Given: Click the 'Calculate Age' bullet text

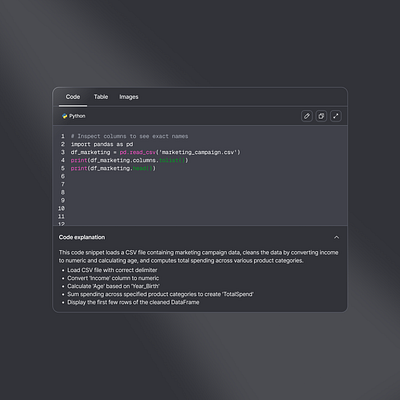Looking at the screenshot, I should (x=113, y=286).
